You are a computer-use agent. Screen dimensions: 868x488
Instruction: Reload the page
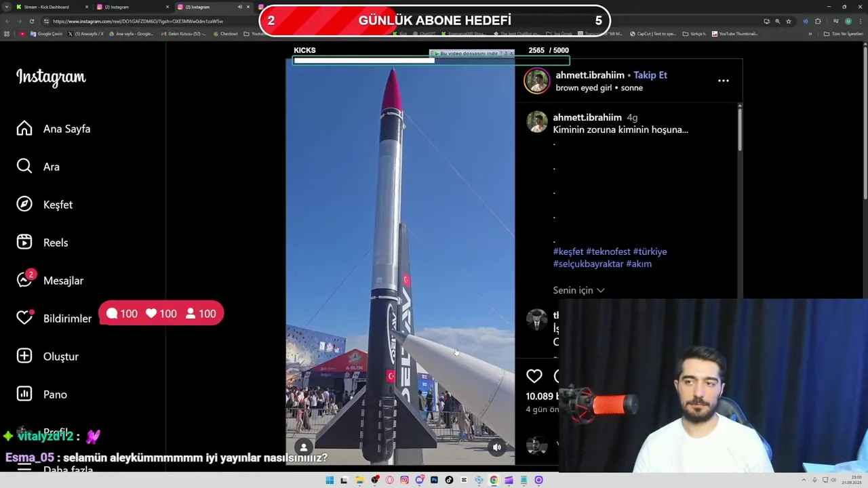[x=33, y=21]
